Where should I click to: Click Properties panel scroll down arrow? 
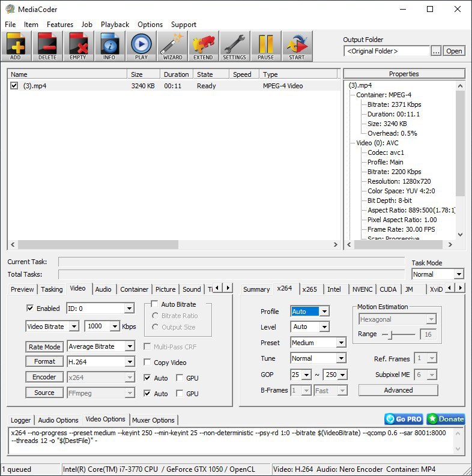coord(460,234)
